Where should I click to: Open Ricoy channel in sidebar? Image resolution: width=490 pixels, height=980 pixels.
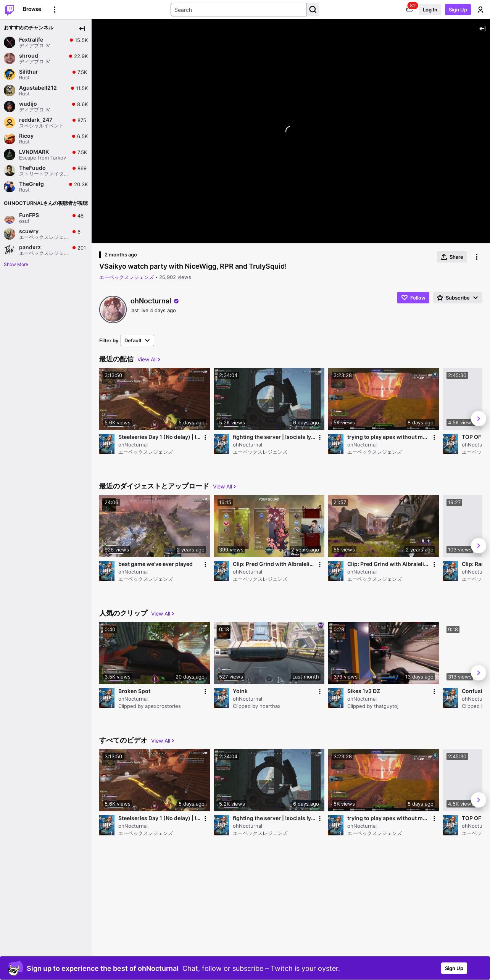pyautogui.click(x=46, y=139)
